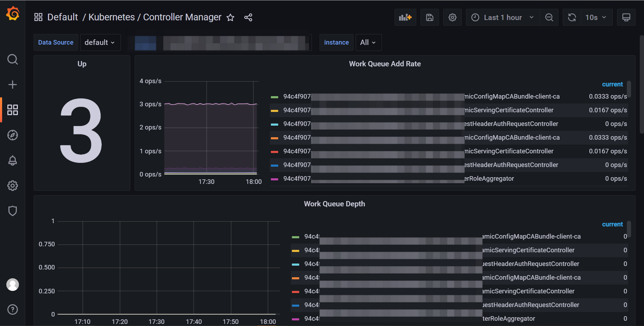The image size is (644, 326).
Task: Click the Add panel icon
Action: [x=405, y=17]
